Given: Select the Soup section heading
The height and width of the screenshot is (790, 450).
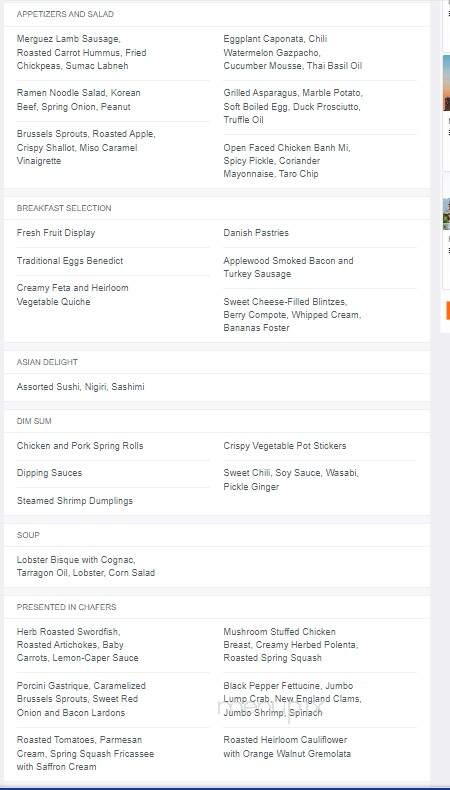Looking at the screenshot, I should [28, 535].
